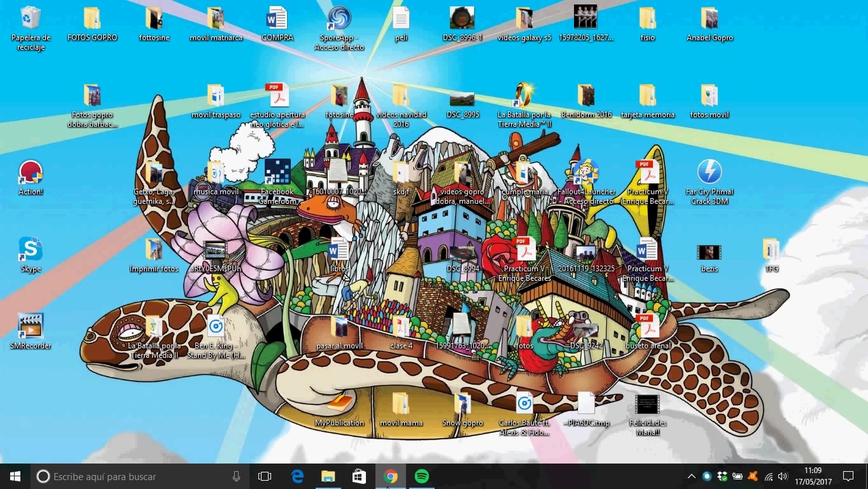Open Spotify from the taskbar
Viewport: 868px width, 489px height.
point(421,476)
